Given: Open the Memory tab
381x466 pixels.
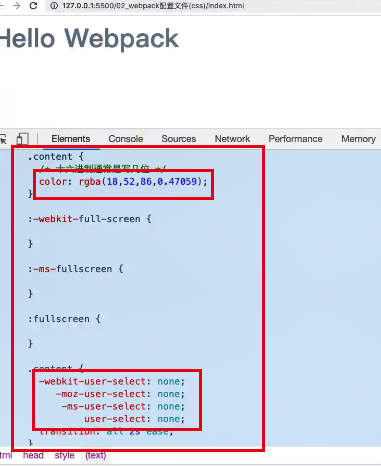Looking at the screenshot, I should pyautogui.click(x=358, y=139).
